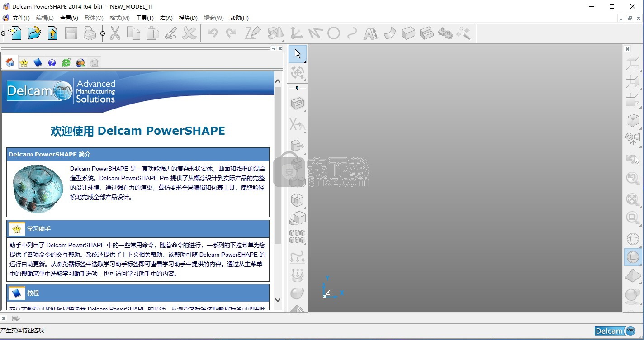Click the bold 学习助手 link in paragraph
This screenshot has width=644, height=340.
point(74,274)
